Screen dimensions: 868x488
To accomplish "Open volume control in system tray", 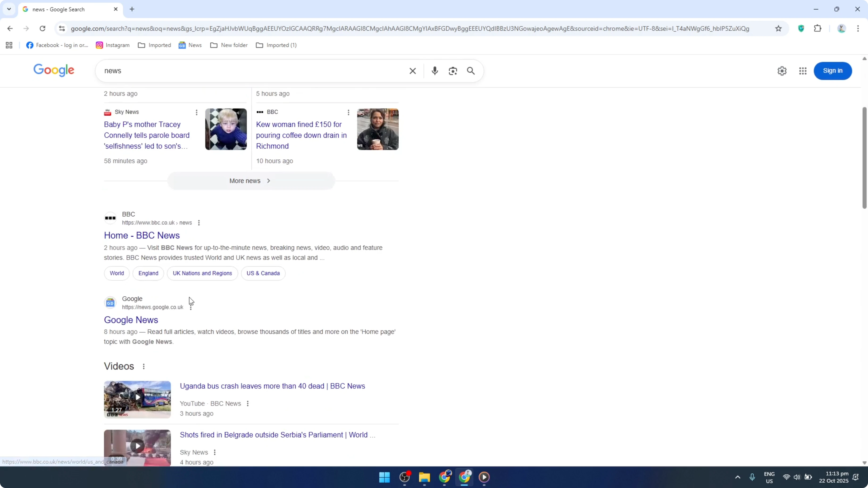I will 797,477.
